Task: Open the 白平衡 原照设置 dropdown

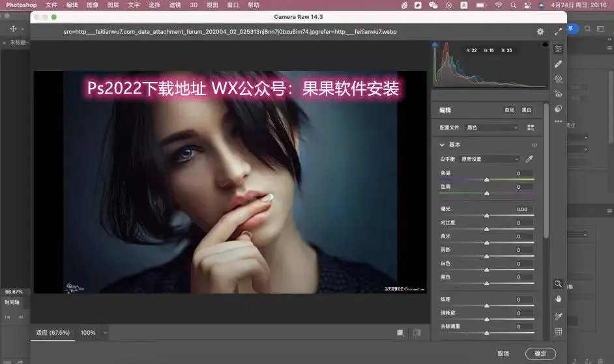Action: [490, 159]
